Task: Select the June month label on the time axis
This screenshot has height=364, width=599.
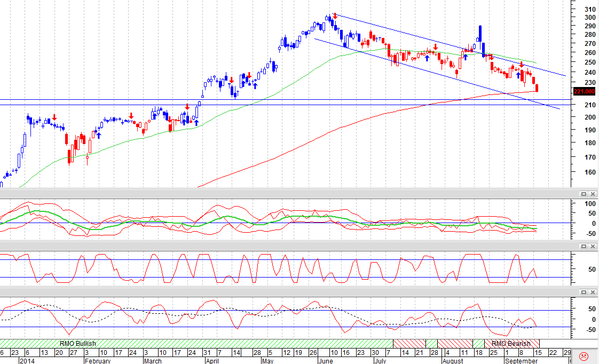Action: [326, 361]
